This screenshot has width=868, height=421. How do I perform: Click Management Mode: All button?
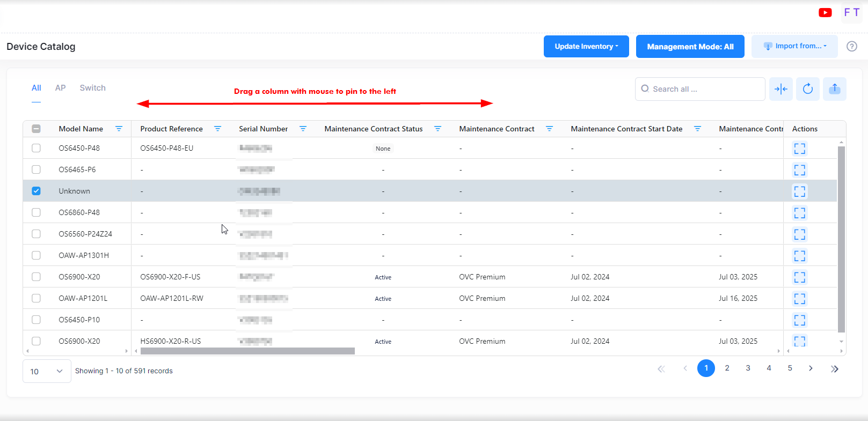coord(690,46)
